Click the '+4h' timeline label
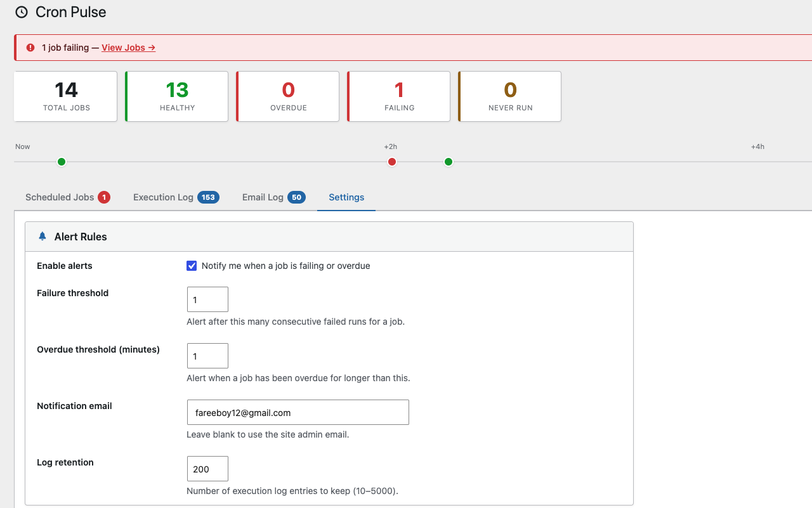 click(757, 147)
